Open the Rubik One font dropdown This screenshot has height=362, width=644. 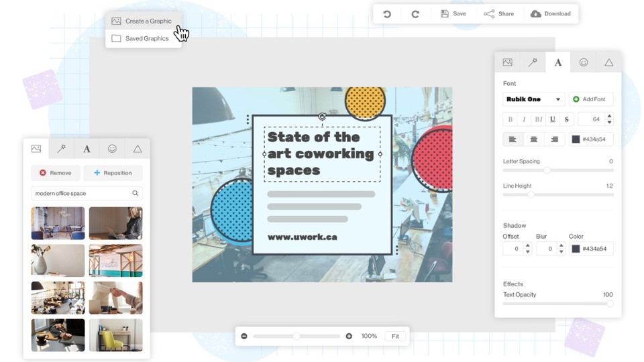pos(533,99)
